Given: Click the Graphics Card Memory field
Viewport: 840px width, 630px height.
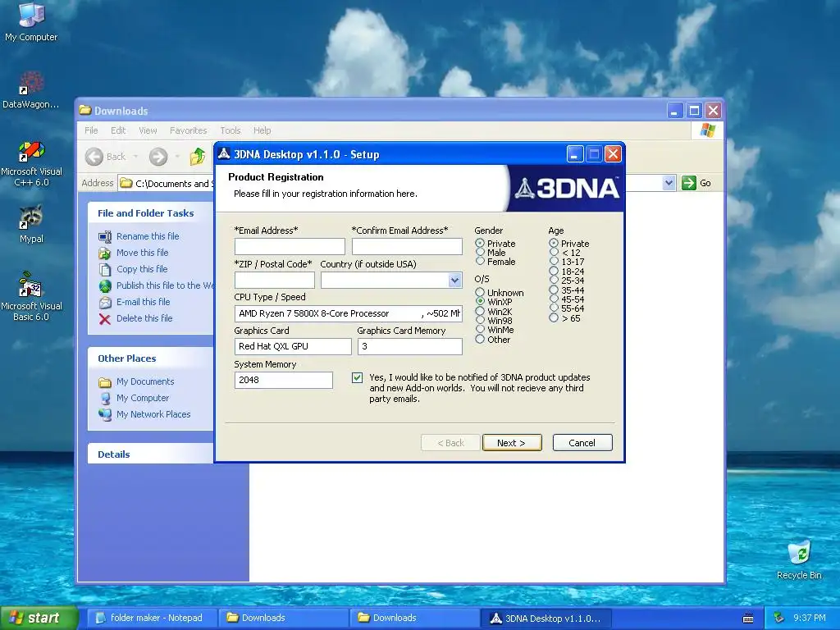Looking at the screenshot, I should click(x=410, y=347).
